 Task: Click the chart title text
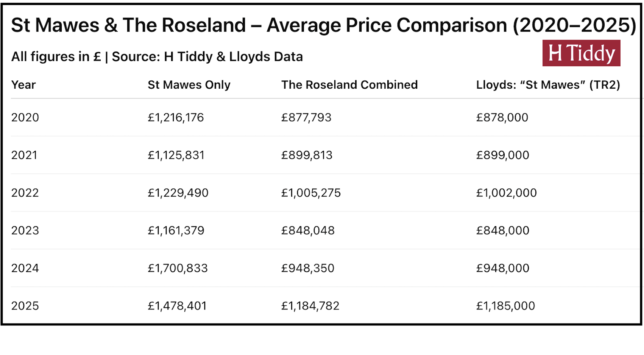323,25
